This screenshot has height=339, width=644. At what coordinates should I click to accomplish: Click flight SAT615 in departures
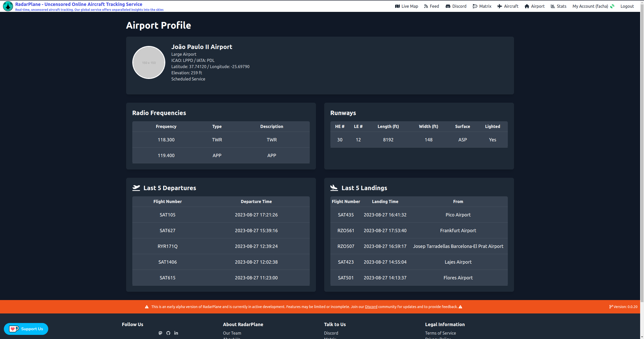(x=168, y=278)
